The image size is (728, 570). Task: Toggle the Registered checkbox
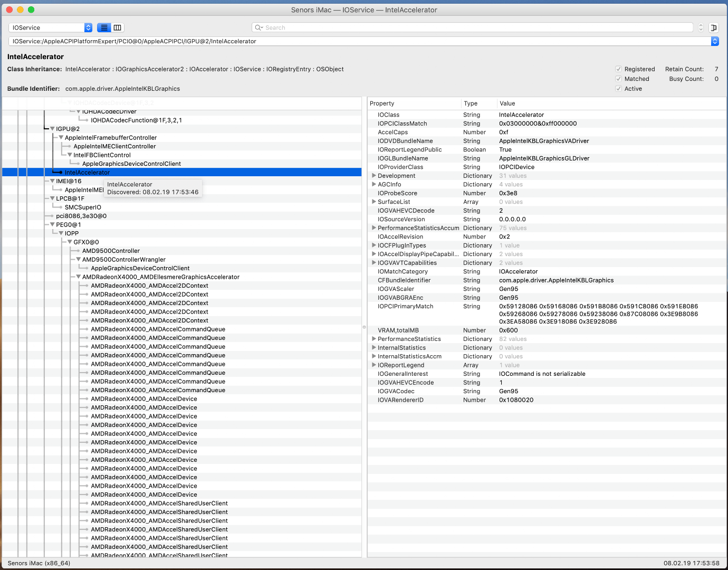click(618, 69)
